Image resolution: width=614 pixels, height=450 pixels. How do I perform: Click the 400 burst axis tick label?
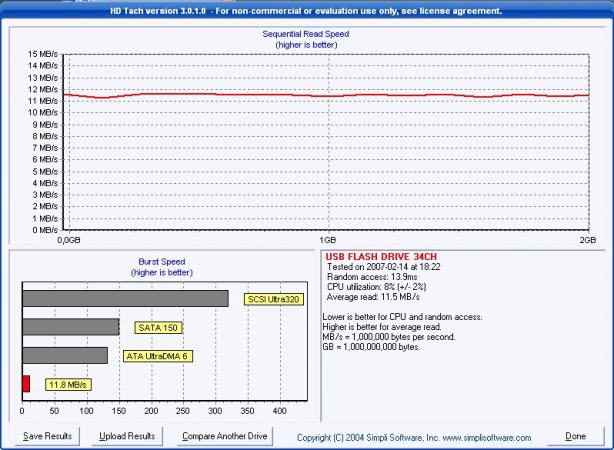click(280, 411)
